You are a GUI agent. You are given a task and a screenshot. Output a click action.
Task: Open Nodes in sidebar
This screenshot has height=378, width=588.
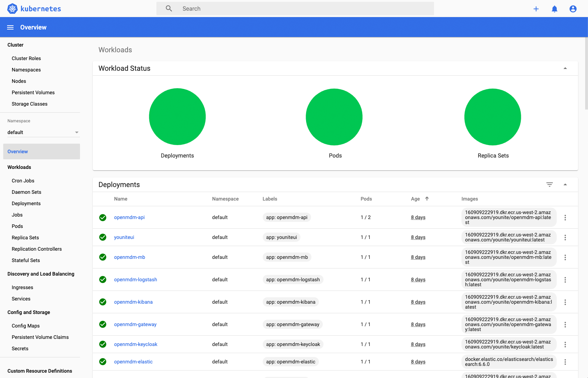pos(19,81)
